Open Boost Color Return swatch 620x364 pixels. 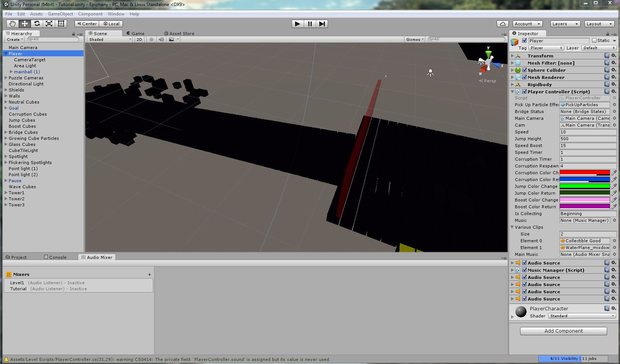coord(584,207)
